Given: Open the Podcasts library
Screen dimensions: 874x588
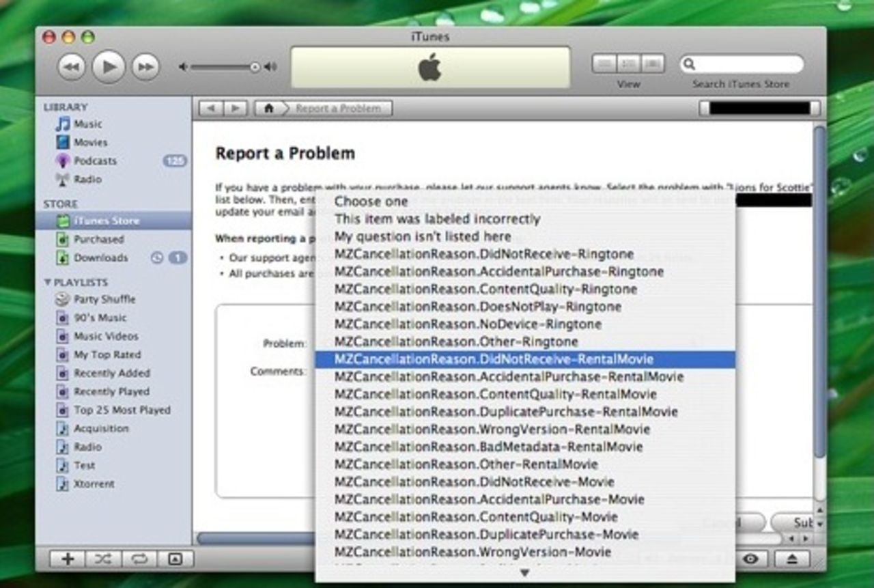Looking at the screenshot, I should point(95,161).
